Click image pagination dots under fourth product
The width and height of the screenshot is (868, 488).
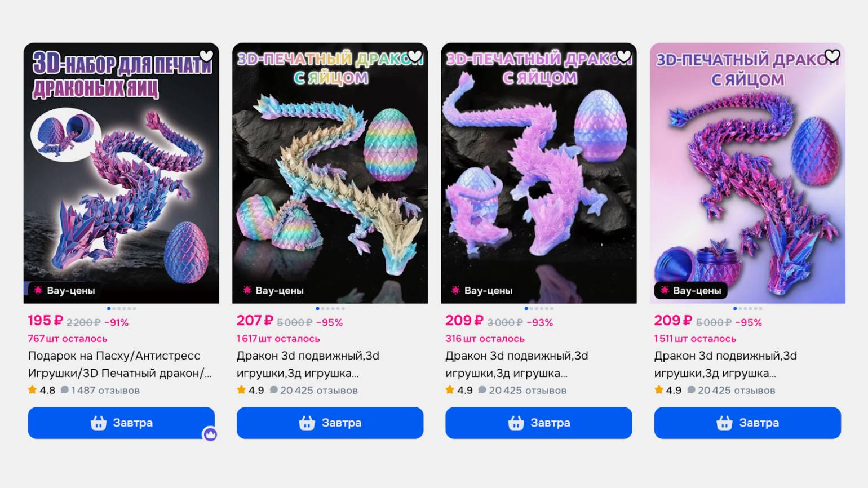[747, 308]
